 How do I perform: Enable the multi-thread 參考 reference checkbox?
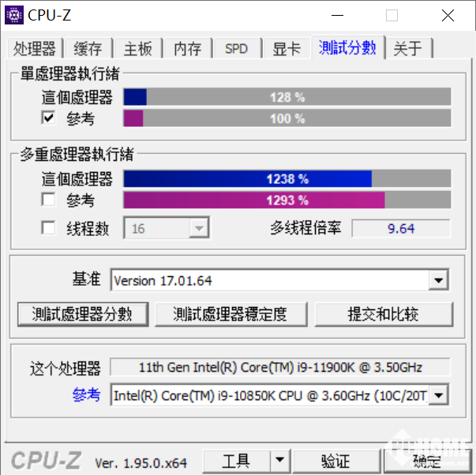[49, 200]
